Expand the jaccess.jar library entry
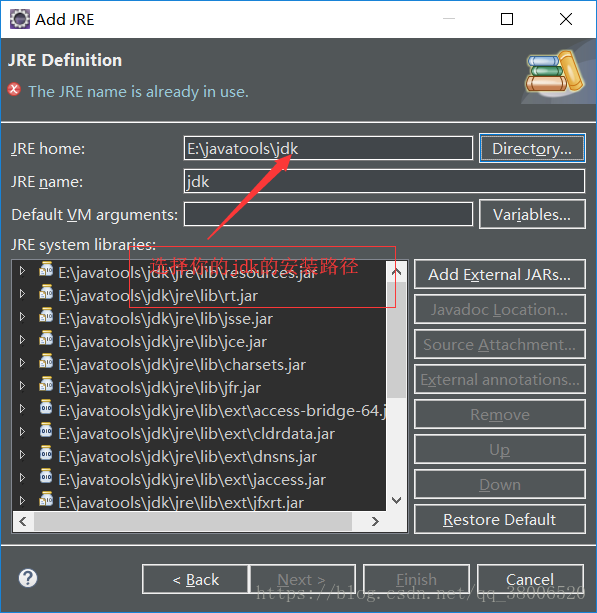Viewport: 597px width, 613px height. (22, 478)
